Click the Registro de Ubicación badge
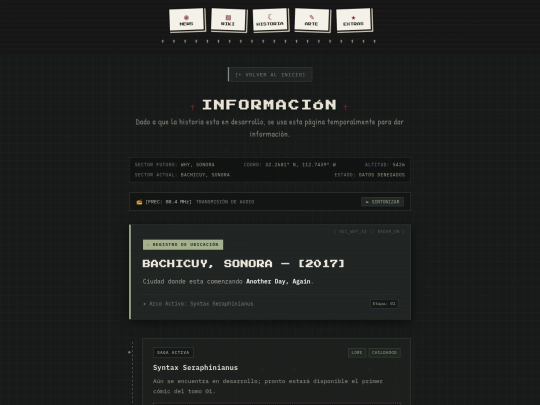This screenshot has height=405, width=540. coord(183,245)
